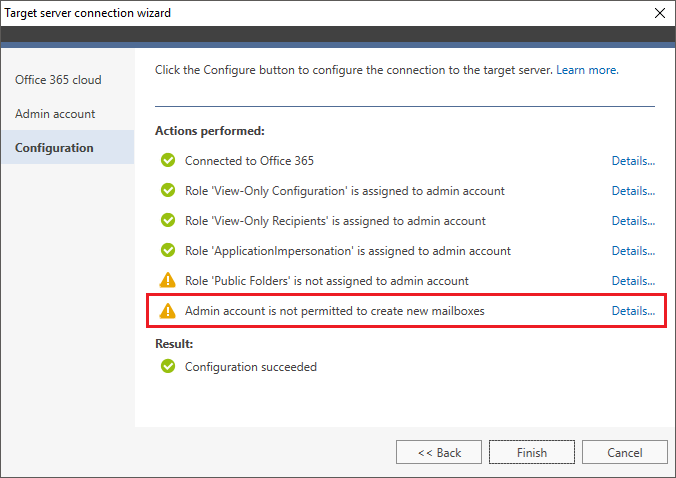Open the Office 365 cloud step
Screen dimensions: 676x478
(x=58, y=80)
